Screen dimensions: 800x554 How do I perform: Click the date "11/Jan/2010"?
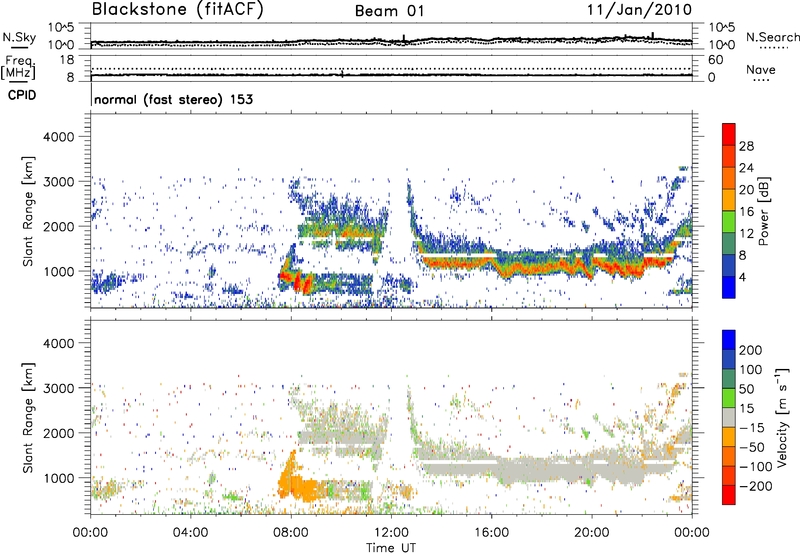(639, 9)
